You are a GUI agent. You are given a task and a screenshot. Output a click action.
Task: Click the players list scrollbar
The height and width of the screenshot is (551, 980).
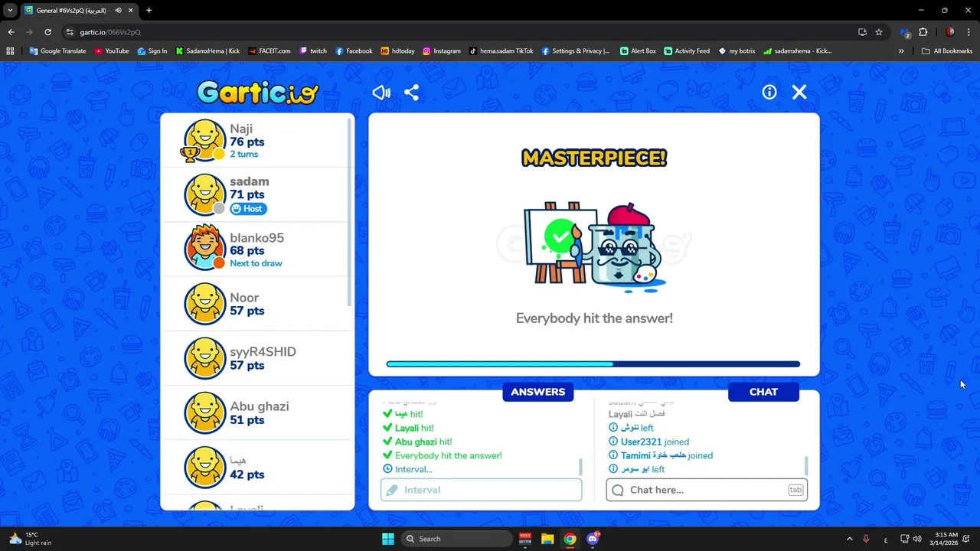tap(350, 213)
